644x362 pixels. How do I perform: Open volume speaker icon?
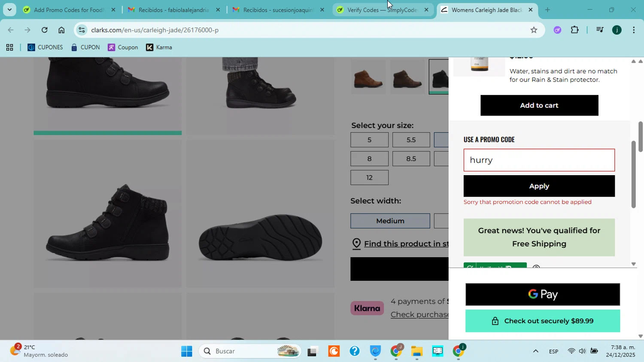(582, 351)
